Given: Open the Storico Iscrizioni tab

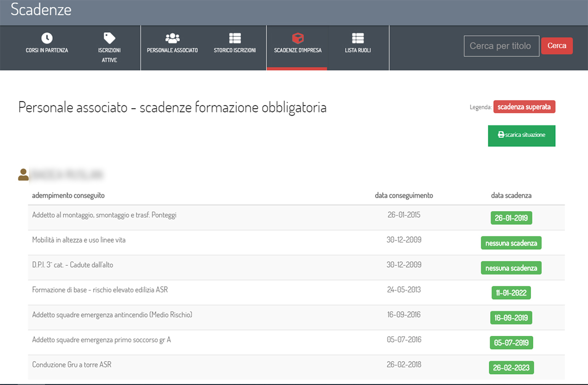Looking at the screenshot, I should (x=235, y=50).
